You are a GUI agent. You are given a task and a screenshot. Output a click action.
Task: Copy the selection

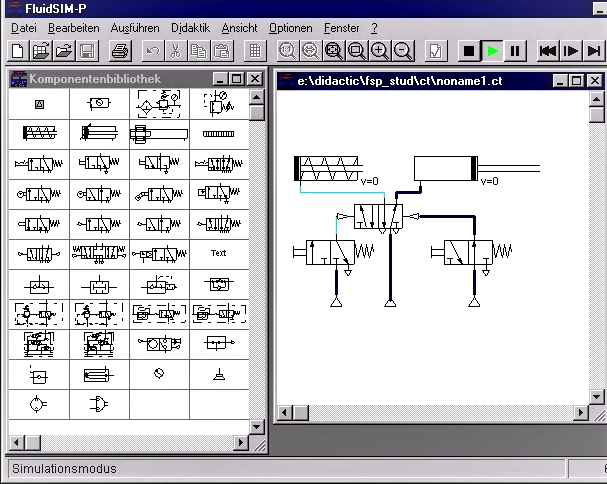point(199,51)
